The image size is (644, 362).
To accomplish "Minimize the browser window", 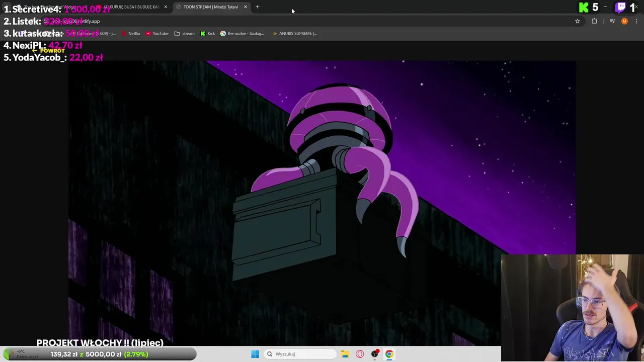I will click(x=605, y=7).
